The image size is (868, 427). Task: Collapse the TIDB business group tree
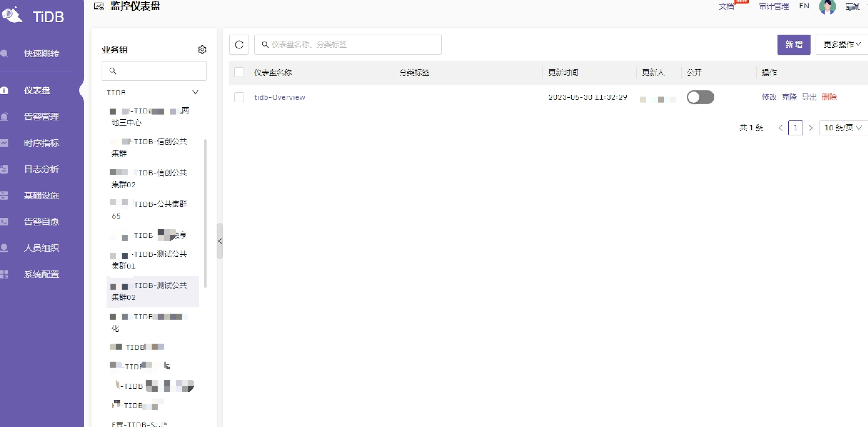[195, 92]
